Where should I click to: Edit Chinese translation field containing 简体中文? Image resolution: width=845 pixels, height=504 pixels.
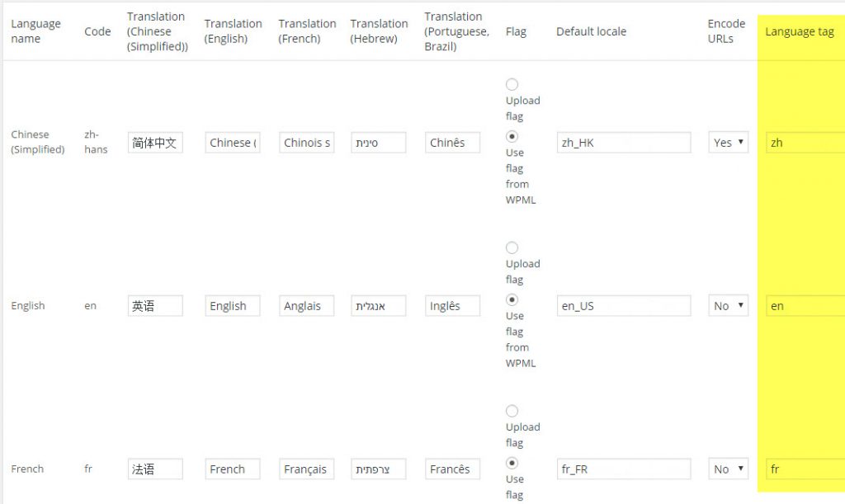[x=155, y=143]
